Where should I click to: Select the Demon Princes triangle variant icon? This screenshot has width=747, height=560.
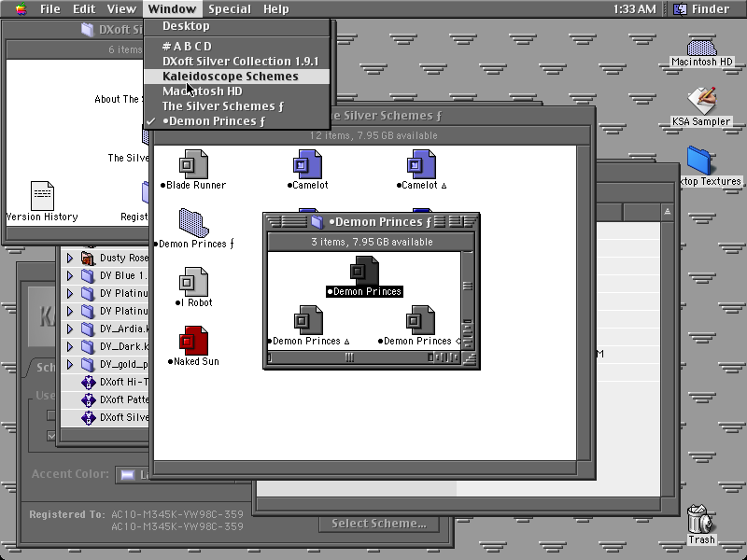point(308,320)
